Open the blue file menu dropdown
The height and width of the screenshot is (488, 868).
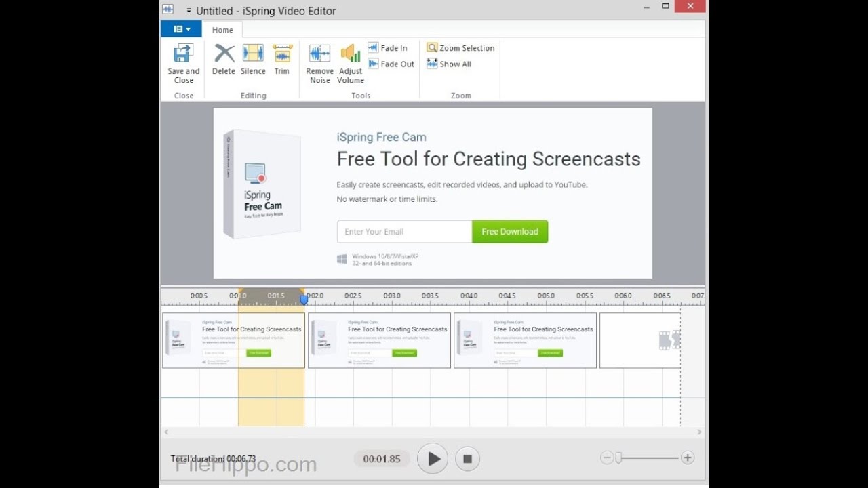(x=181, y=29)
